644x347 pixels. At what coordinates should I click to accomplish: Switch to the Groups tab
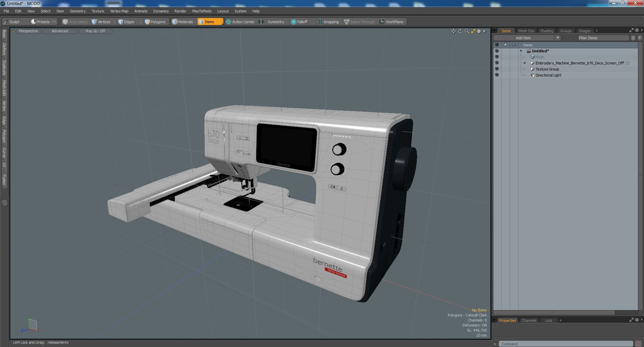coord(566,31)
